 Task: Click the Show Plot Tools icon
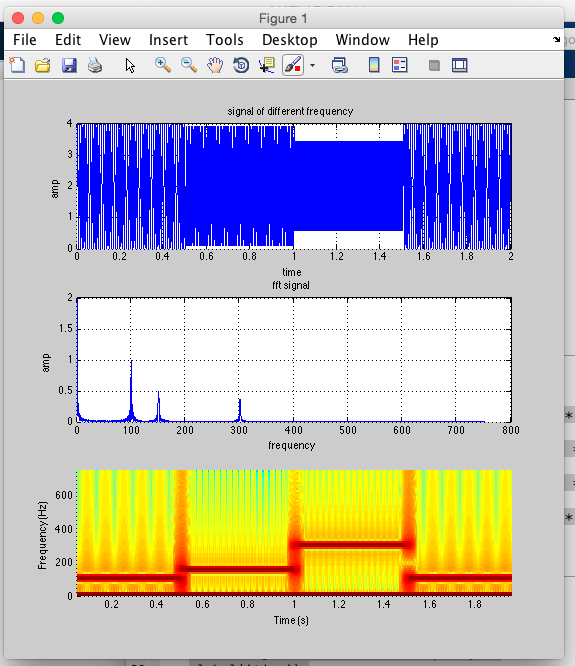460,65
